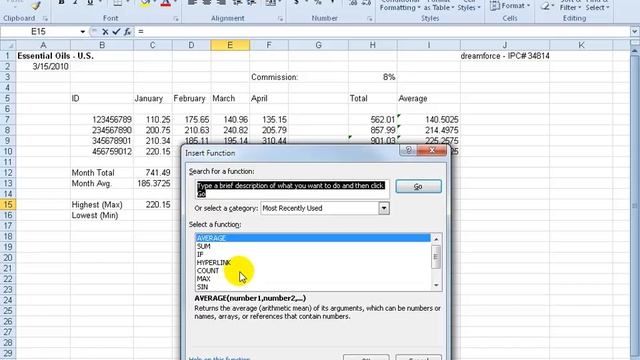Image resolution: width=640 pixels, height=360 pixels.
Task: Select row 7 header
Action: click(x=8, y=120)
